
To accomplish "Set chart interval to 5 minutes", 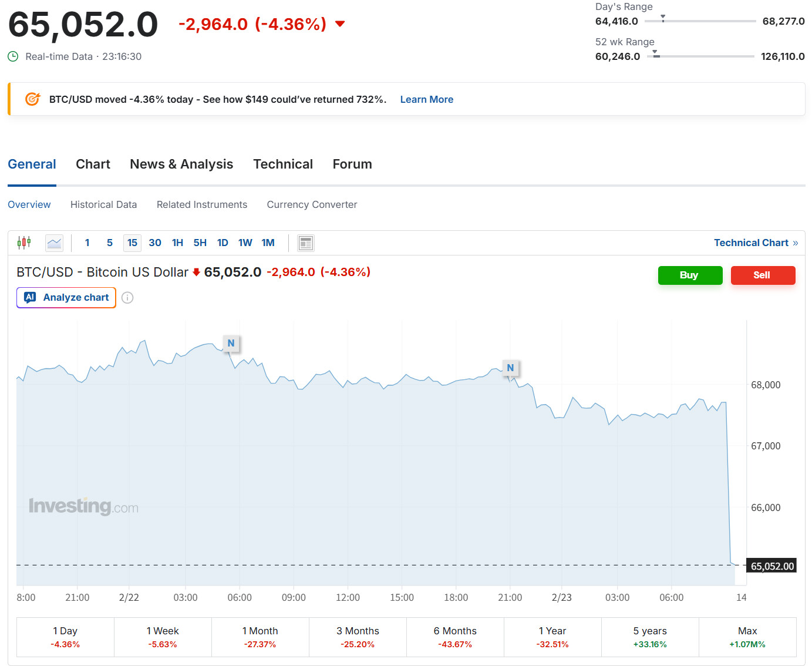I will pos(110,243).
